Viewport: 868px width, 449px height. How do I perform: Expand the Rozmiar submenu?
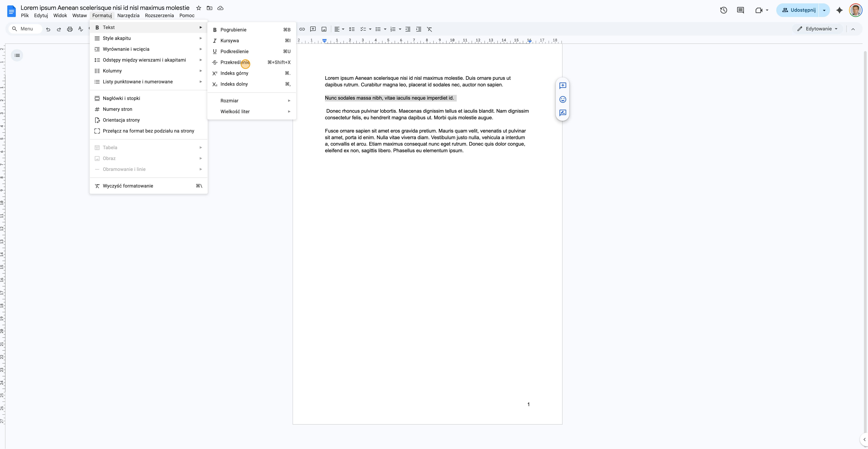click(252, 101)
